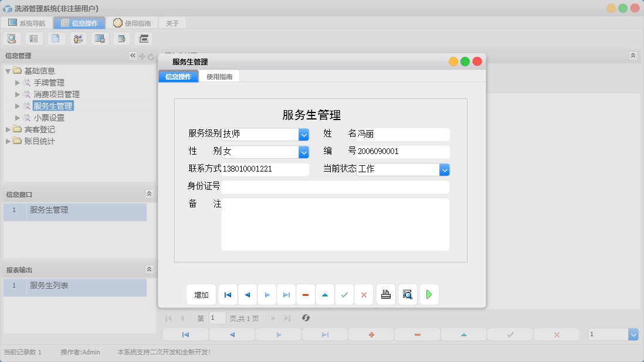The image size is (644, 362).
Task: Click the green run arrow in the dialog toolbar
Action: 429,295
